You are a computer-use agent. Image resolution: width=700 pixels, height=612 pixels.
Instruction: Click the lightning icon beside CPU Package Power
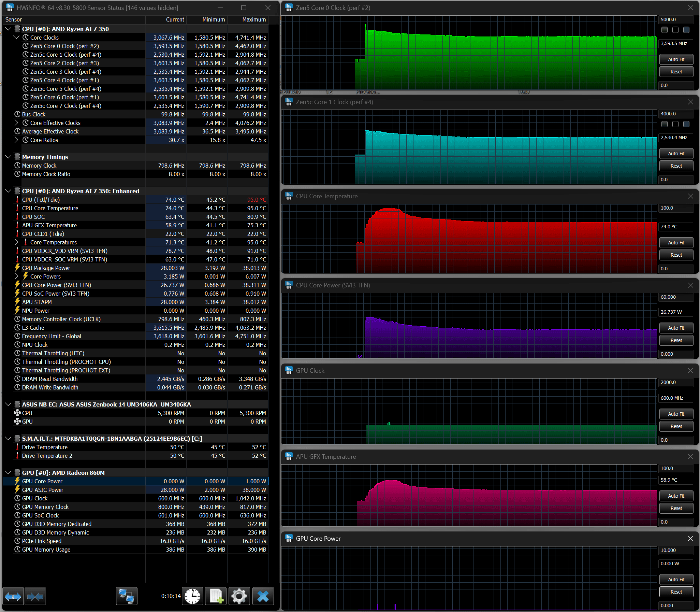17,268
